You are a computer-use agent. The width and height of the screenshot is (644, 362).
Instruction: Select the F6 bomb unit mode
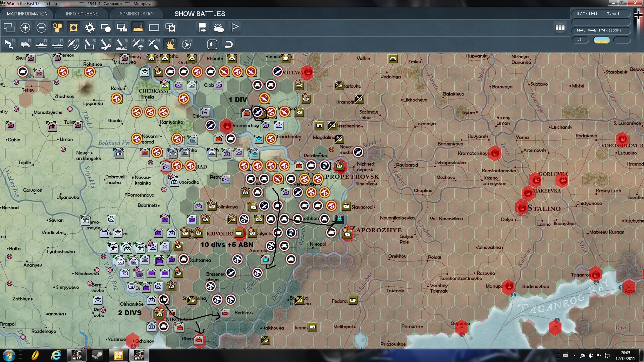click(90, 44)
